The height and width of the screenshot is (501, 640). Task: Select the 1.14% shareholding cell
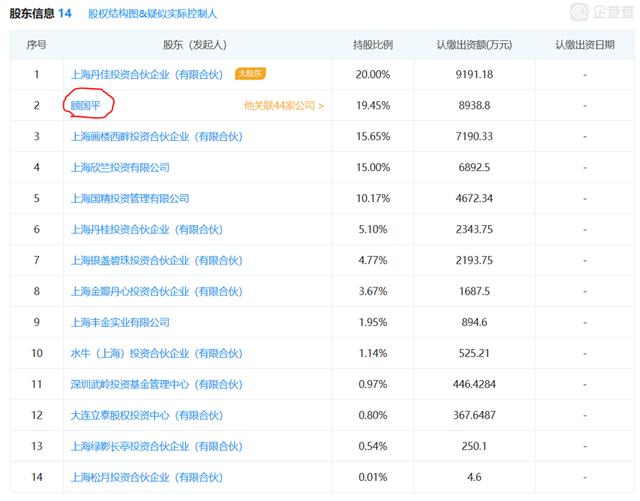[x=373, y=353]
